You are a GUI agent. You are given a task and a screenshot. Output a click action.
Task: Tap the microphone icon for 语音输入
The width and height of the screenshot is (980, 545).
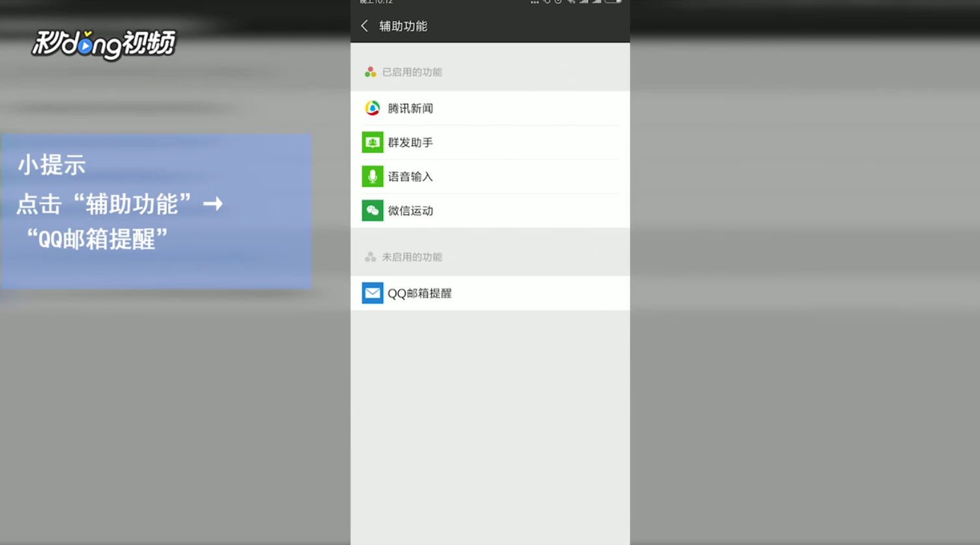(x=372, y=176)
